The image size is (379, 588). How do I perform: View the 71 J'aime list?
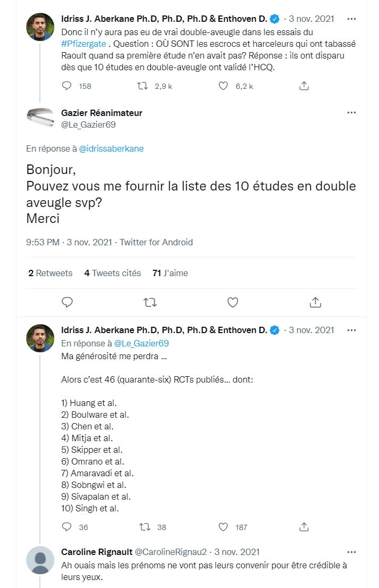tap(170, 273)
